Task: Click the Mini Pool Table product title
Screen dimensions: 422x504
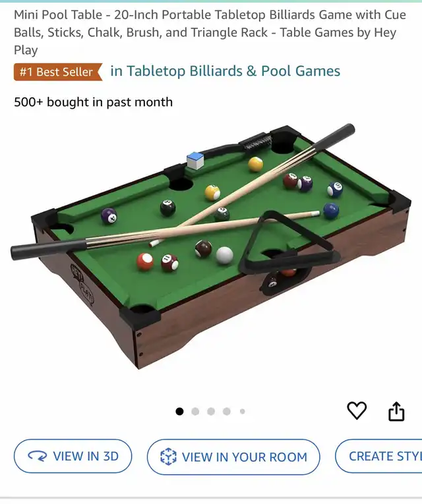Action: (x=210, y=32)
